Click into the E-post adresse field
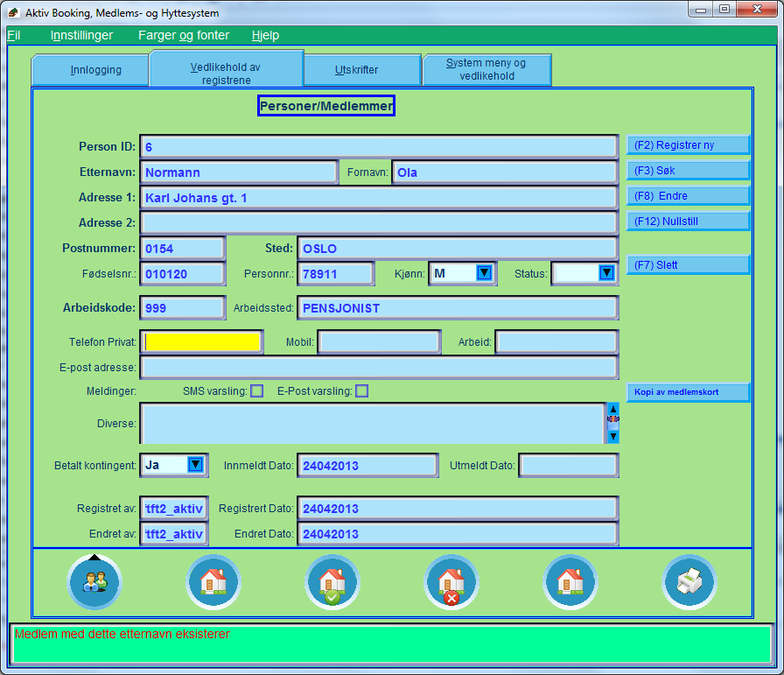The height and width of the screenshot is (675, 784). click(x=378, y=367)
